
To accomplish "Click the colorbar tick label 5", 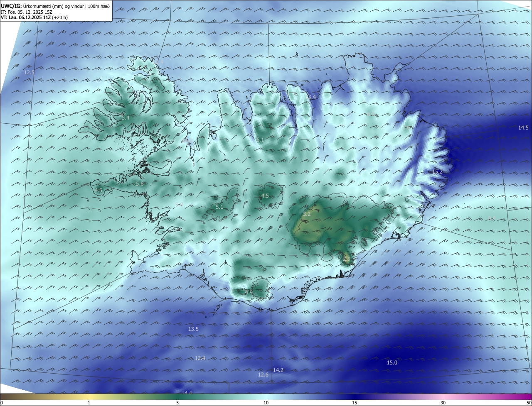I will coord(177,403).
